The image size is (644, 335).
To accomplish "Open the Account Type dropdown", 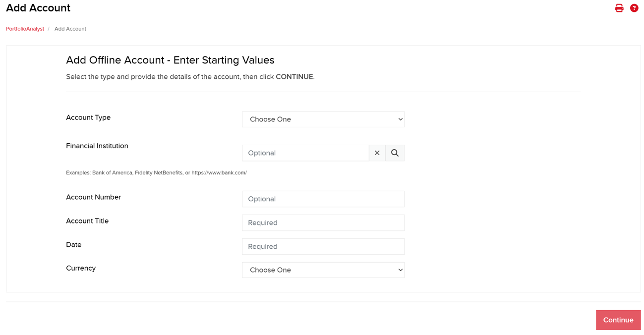I will [x=323, y=119].
